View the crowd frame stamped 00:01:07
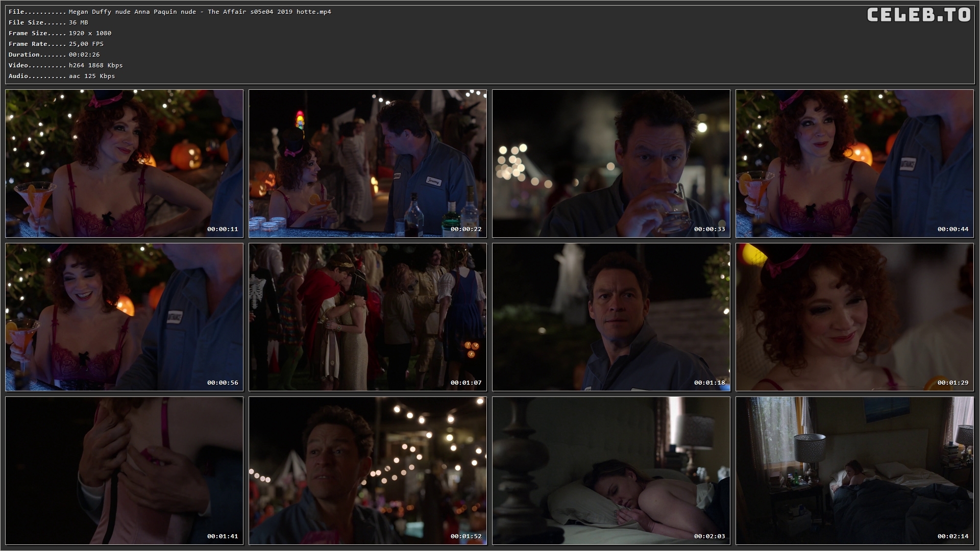The width and height of the screenshot is (980, 551). click(x=367, y=317)
